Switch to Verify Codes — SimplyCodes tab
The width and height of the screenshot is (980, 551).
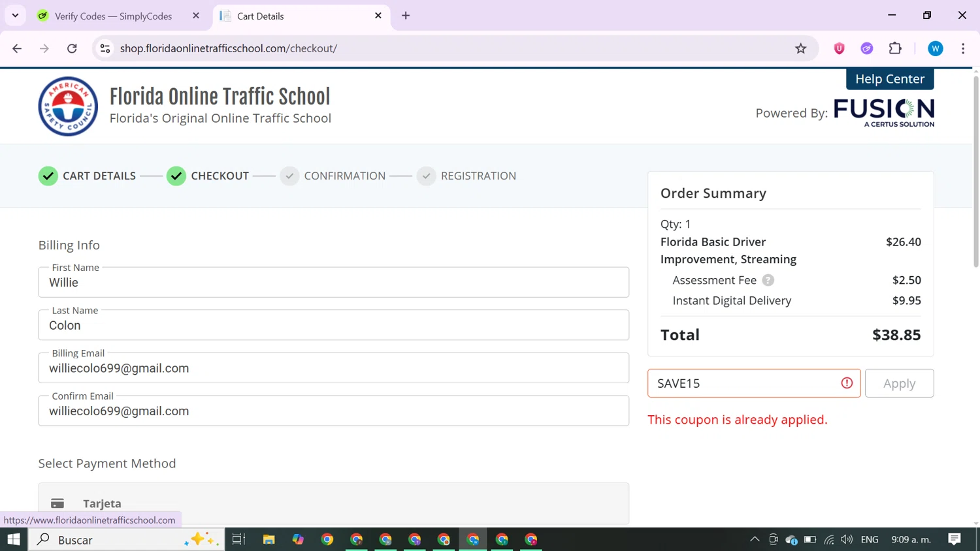pyautogui.click(x=114, y=16)
